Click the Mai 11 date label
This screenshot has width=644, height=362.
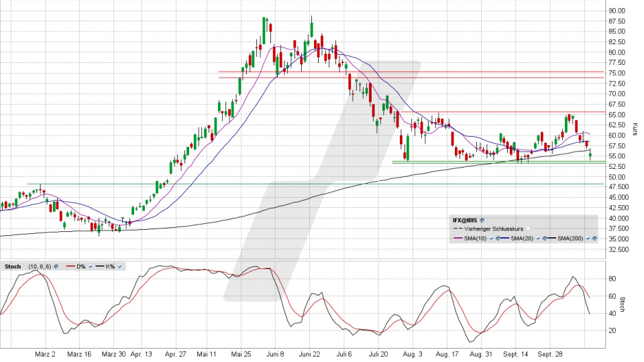(207, 354)
